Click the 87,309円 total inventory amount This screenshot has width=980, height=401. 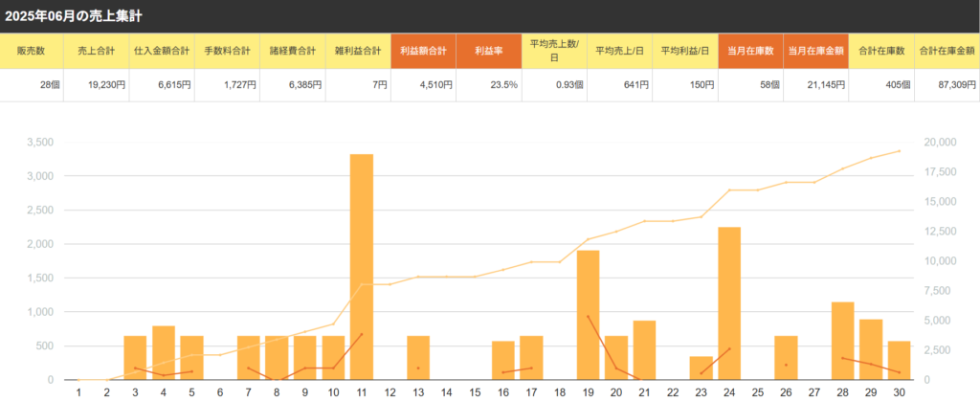(957, 85)
